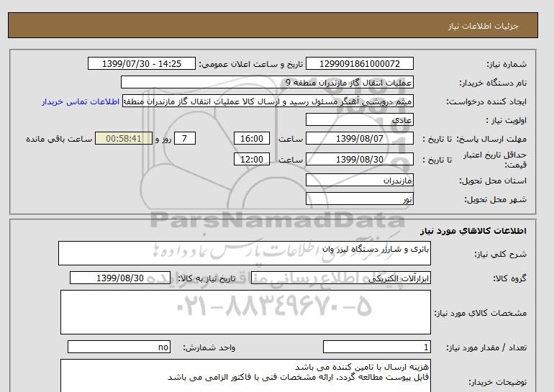The height and width of the screenshot is (392, 554).
Task: Select the remaining days field showing 7
Action: 184,138
